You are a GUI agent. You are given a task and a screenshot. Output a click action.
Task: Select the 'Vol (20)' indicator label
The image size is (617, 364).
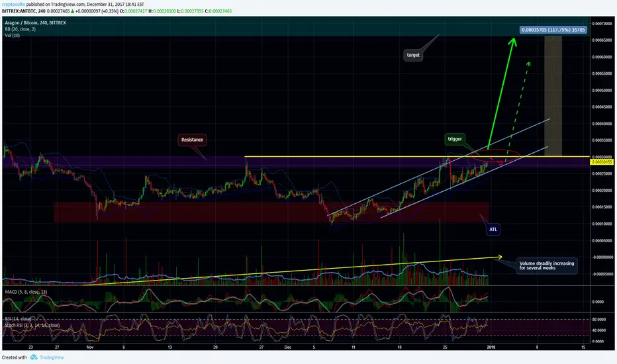point(12,36)
